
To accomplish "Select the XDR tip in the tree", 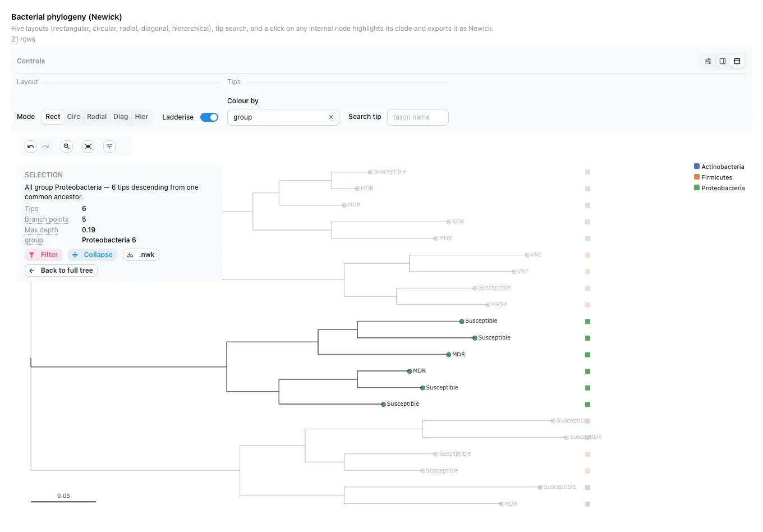I will point(449,222).
